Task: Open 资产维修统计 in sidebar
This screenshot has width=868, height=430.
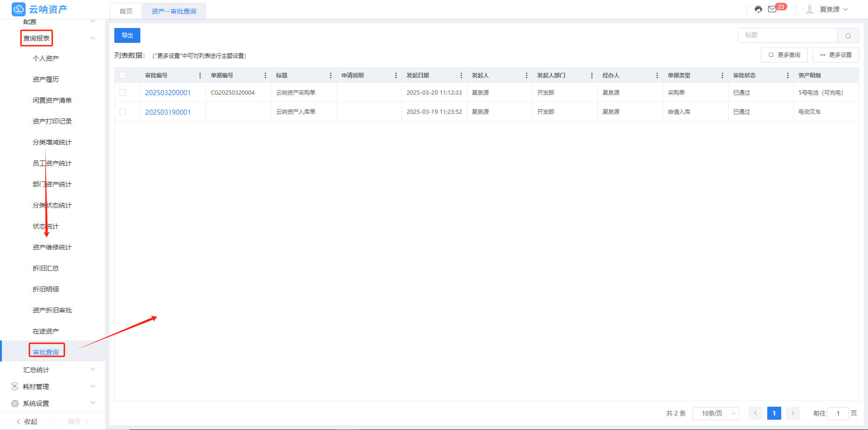Action: [x=52, y=247]
